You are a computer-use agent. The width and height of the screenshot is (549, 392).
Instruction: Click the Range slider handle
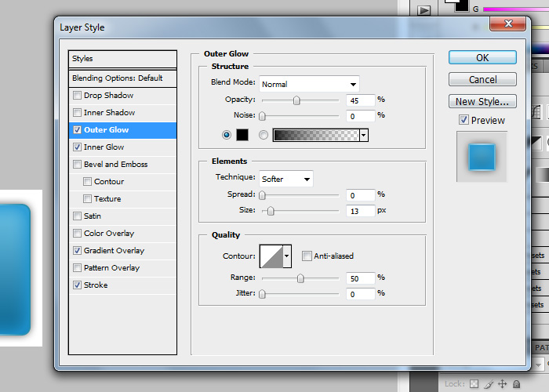coord(300,278)
